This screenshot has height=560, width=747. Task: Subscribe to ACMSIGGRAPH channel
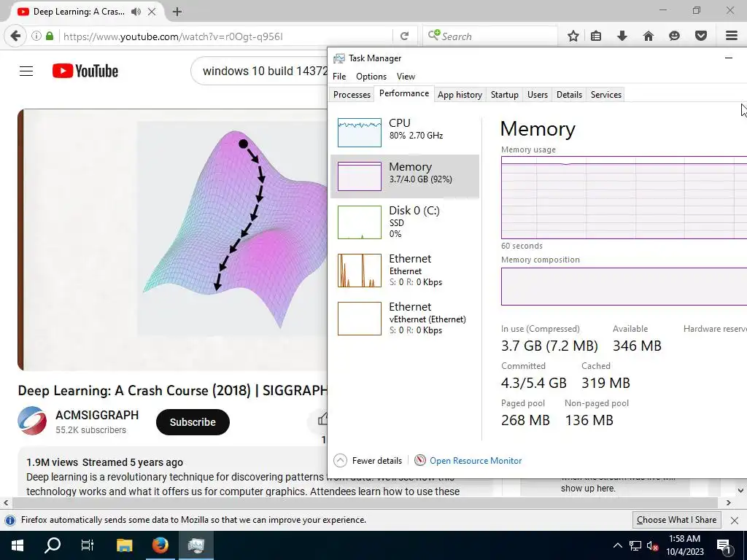(x=193, y=422)
